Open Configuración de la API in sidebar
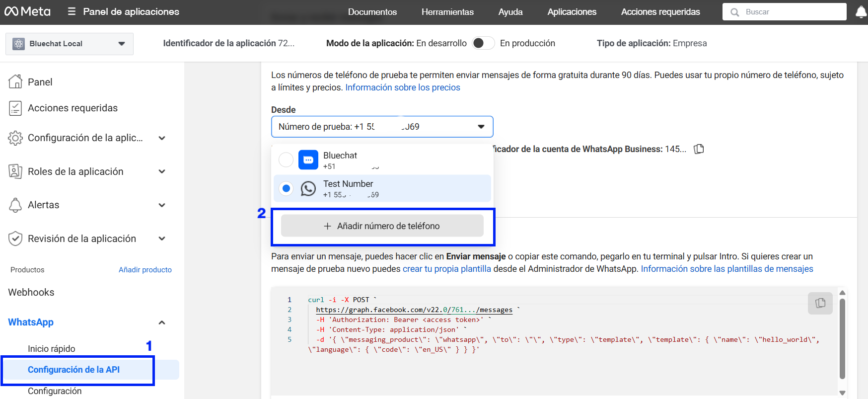Image resolution: width=868 pixels, height=399 pixels. [x=73, y=370]
